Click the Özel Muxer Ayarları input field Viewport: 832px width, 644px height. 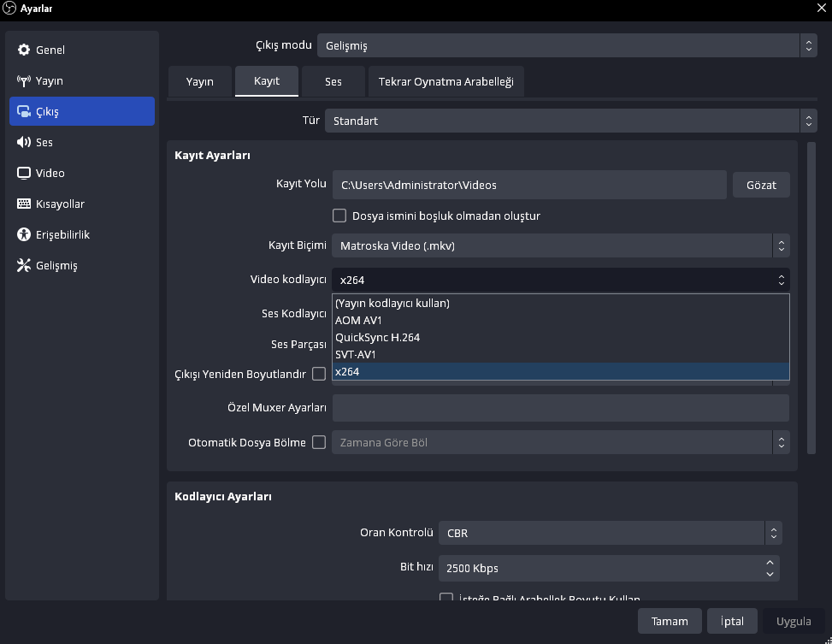[x=560, y=408]
